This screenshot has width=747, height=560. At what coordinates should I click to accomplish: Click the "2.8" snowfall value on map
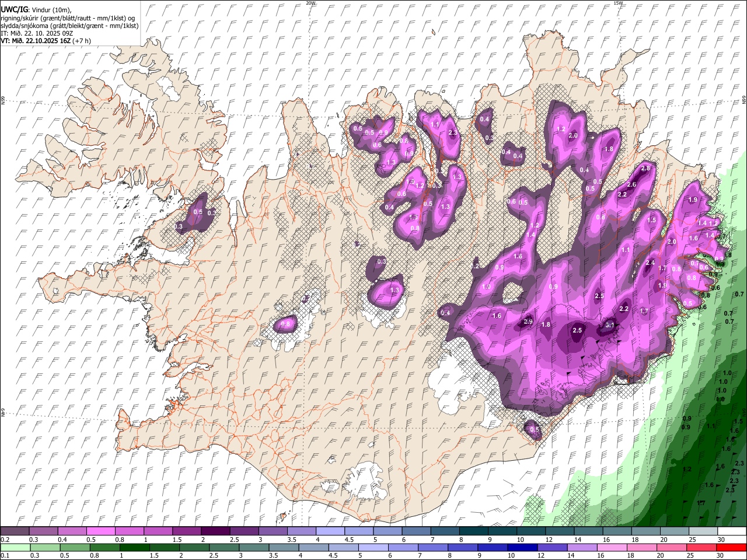645,169
